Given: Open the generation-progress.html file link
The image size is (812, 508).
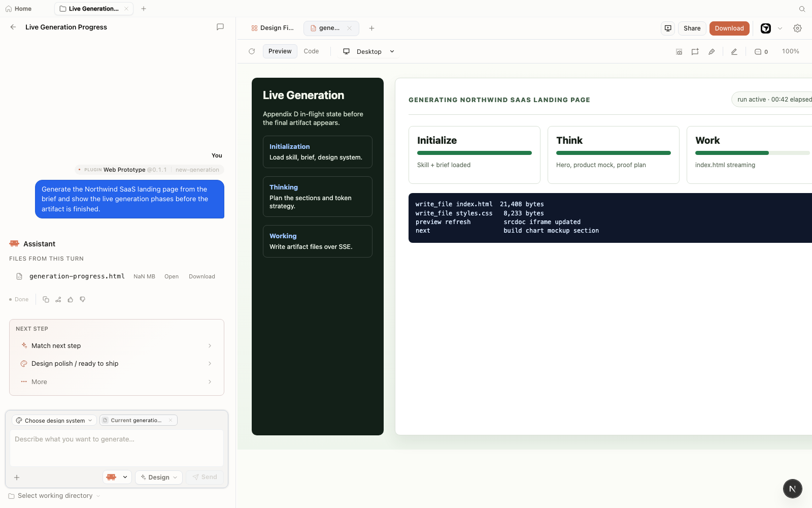Looking at the screenshot, I should tap(172, 277).
